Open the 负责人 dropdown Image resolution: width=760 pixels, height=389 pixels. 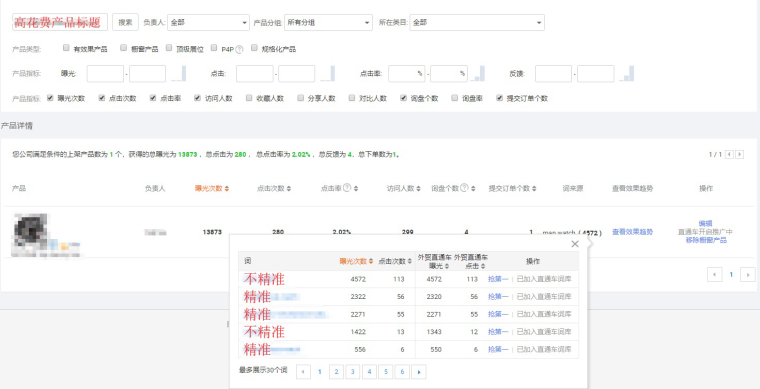[x=208, y=22]
